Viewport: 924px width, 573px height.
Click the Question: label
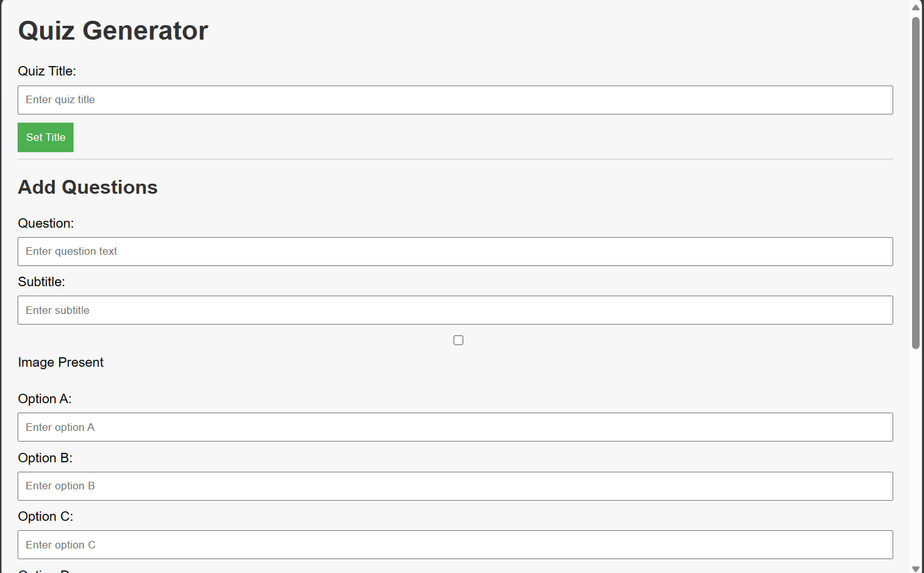point(46,223)
